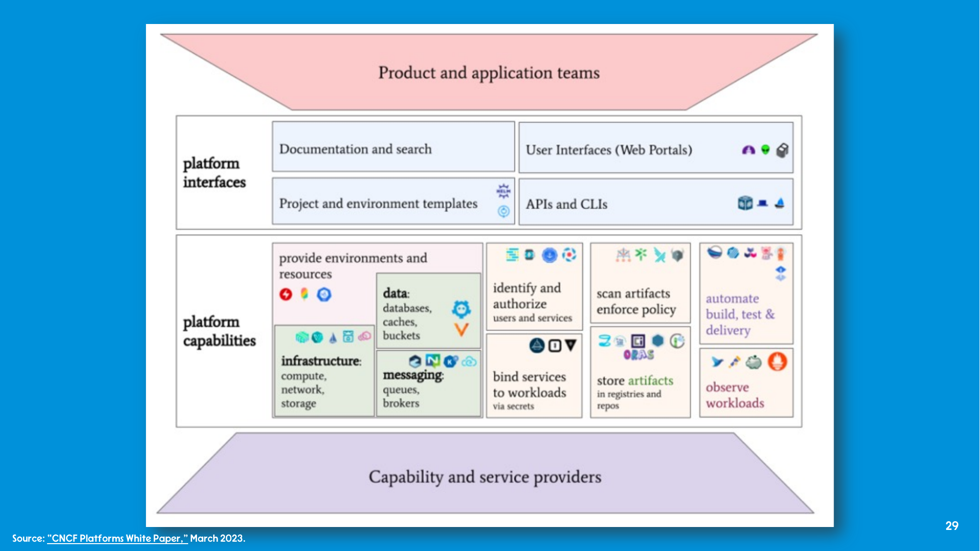Click the dark round logo in bind services box
This screenshot has height=551, width=980.
537,346
